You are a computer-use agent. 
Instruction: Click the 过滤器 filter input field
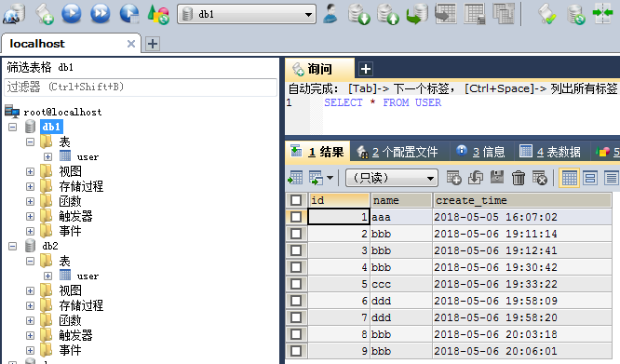coord(141,87)
